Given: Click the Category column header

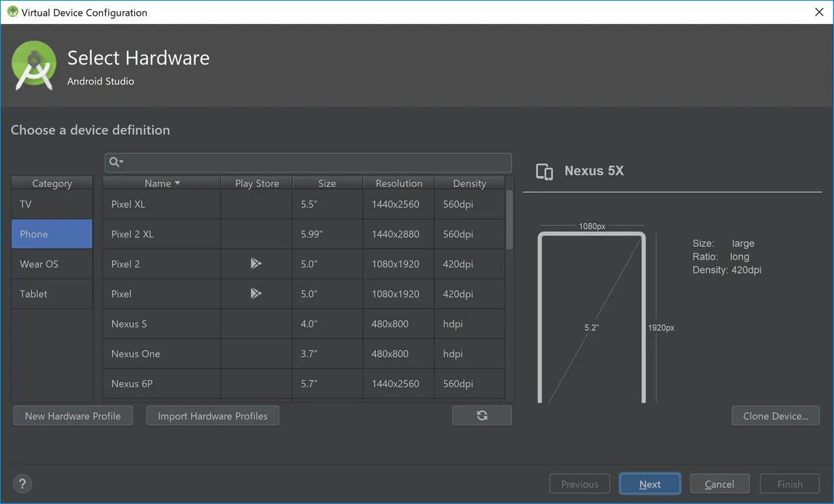Looking at the screenshot, I should tap(52, 183).
